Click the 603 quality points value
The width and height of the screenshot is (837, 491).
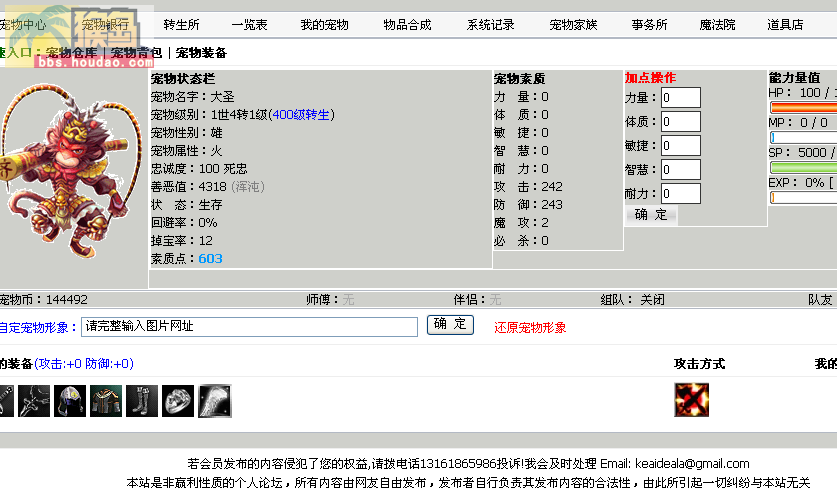pyautogui.click(x=210, y=259)
